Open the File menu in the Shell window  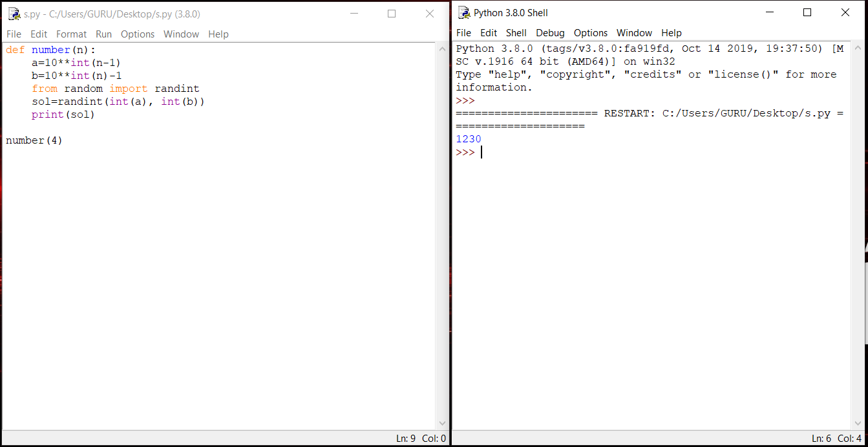point(463,33)
